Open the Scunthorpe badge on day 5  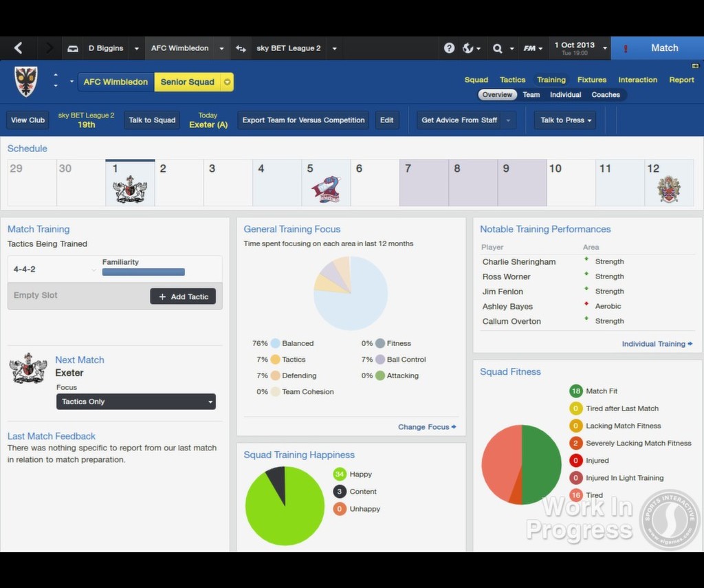[x=326, y=189]
